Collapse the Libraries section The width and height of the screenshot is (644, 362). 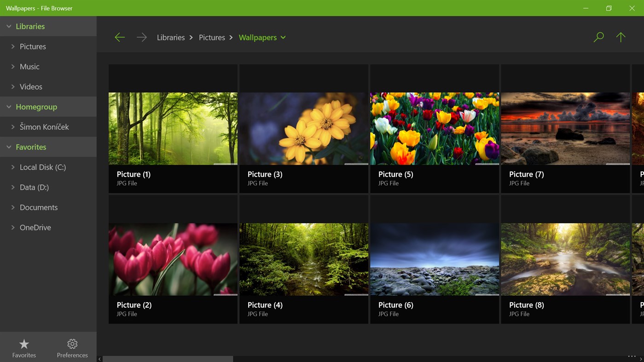tap(8, 26)
